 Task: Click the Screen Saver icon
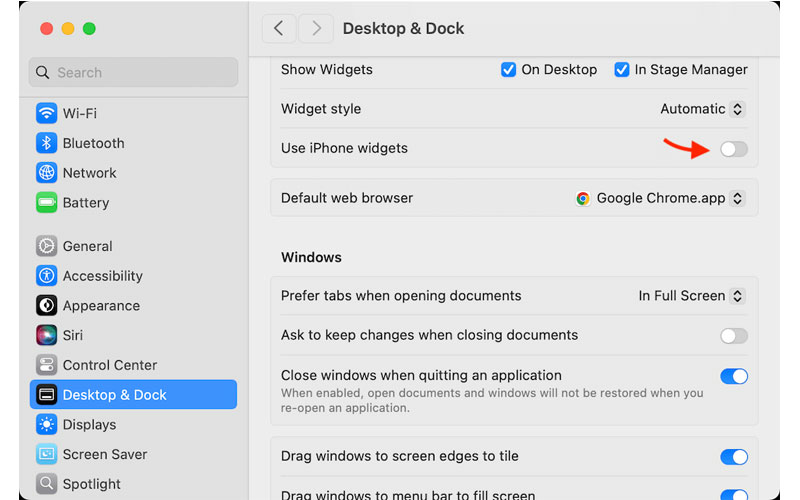(46, 454)
